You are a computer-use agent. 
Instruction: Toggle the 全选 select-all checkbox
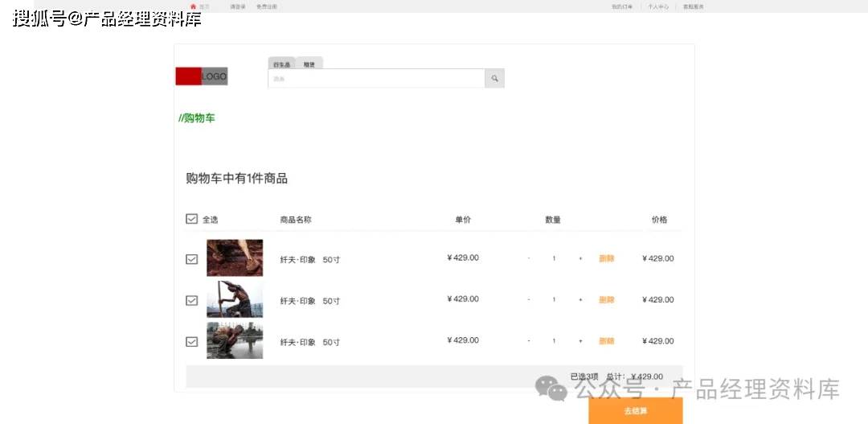(191, 219)
